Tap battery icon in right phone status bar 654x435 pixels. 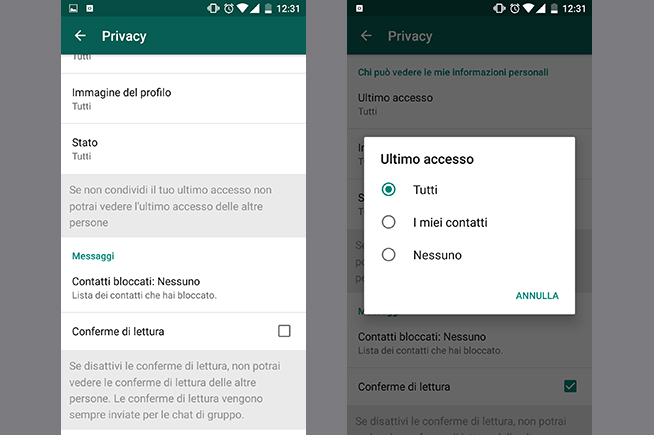[x=554, y=8]
